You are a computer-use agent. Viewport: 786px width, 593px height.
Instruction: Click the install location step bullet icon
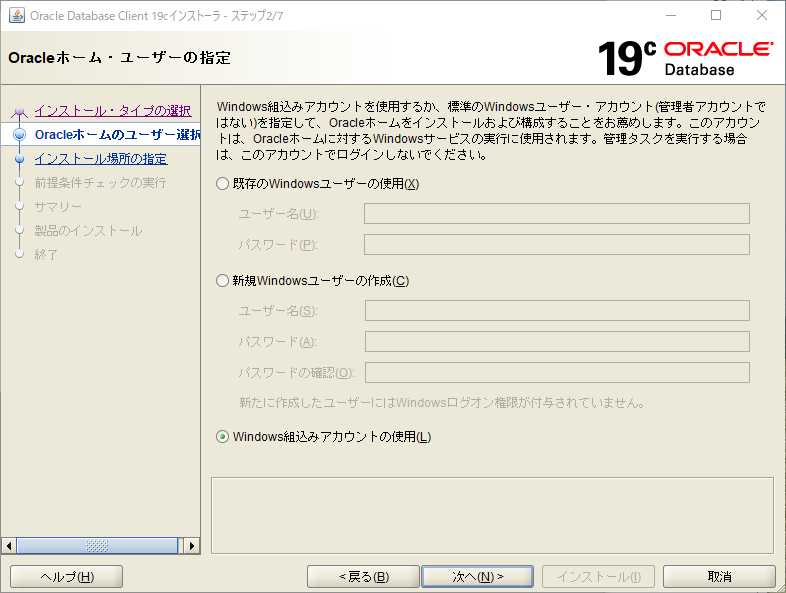19,159
